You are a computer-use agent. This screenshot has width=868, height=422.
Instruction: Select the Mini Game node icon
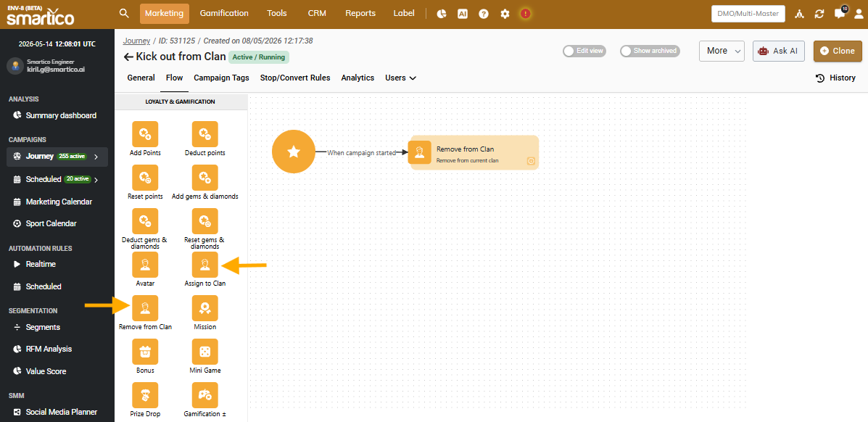pyautogui.click(x=204, y=352)
